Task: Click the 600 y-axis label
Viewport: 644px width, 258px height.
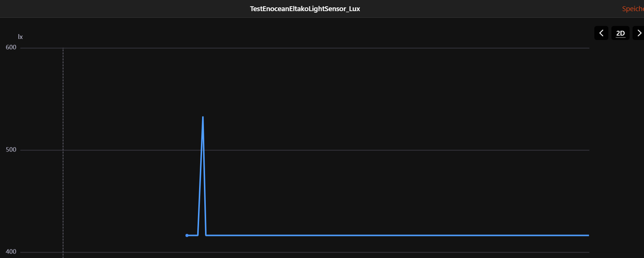Action: (x=11, y=47)
